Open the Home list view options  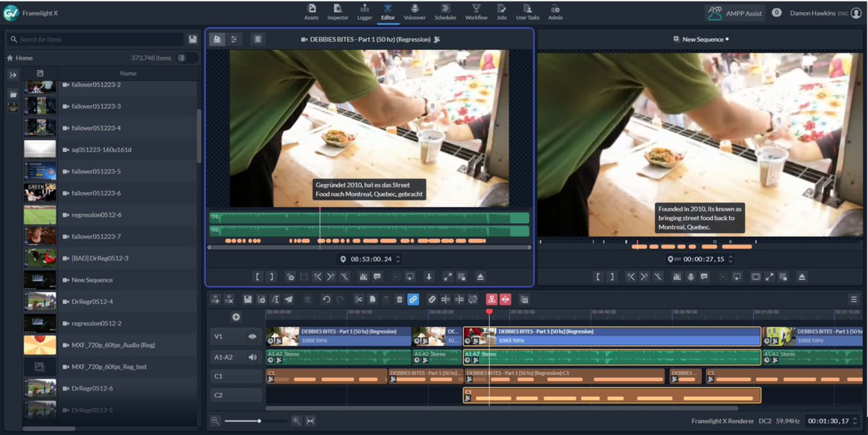[182, 58]
